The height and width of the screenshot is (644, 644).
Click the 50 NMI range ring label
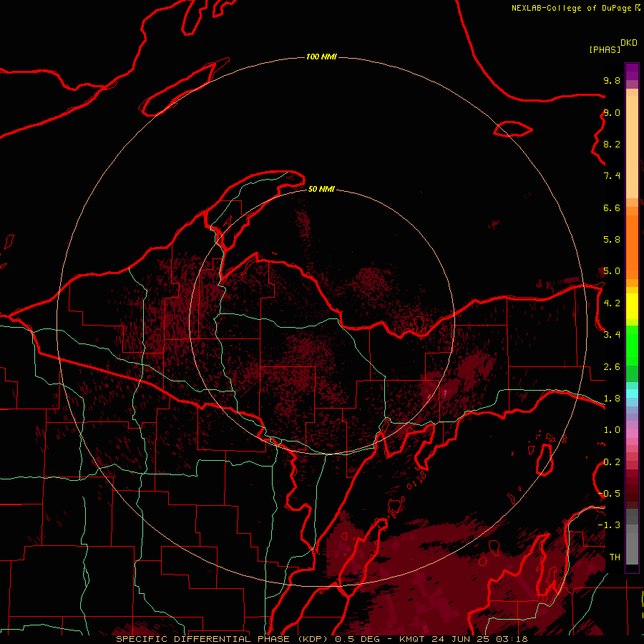[321, 189]
